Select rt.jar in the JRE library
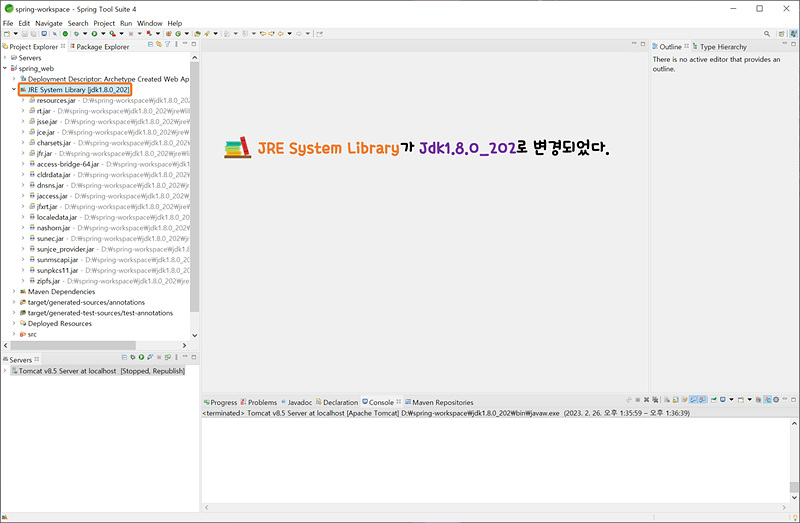 tap(43, 111)
